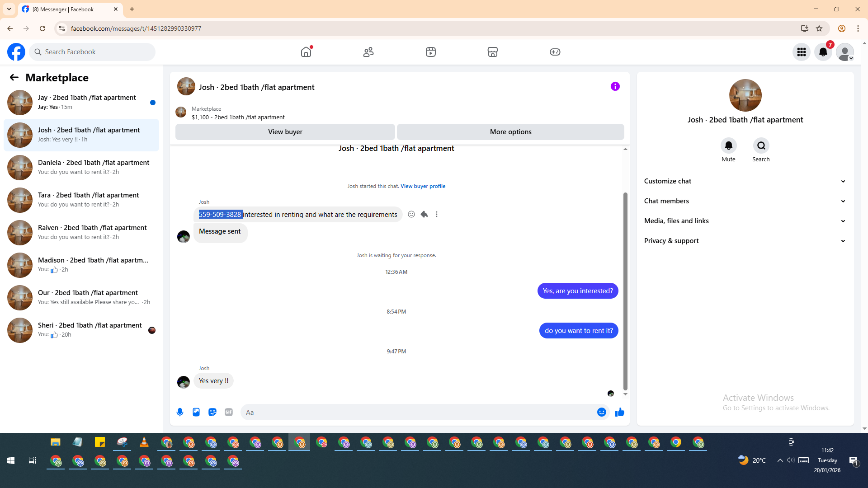Image resolution: width=868 pixels, height=488 pixels.
Task: Click the Facebook logo
Action: tap(16, 52)
